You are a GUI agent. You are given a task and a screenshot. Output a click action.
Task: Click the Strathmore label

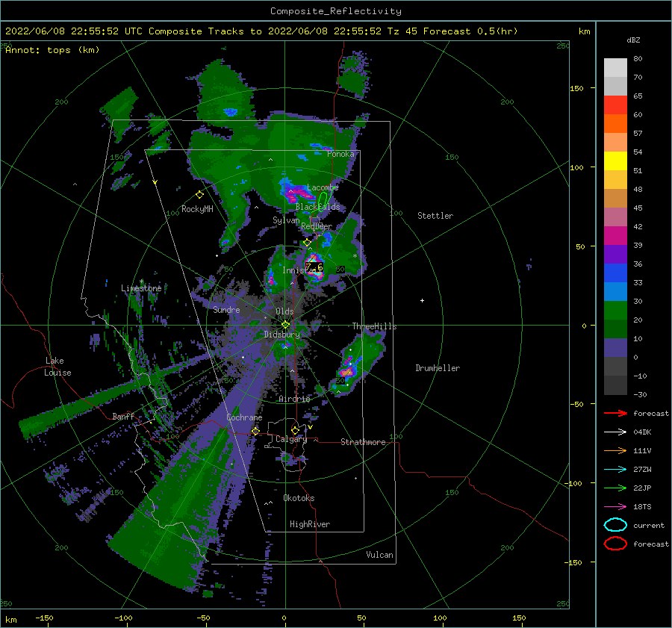pyautogui.click(x=363, y=442)
